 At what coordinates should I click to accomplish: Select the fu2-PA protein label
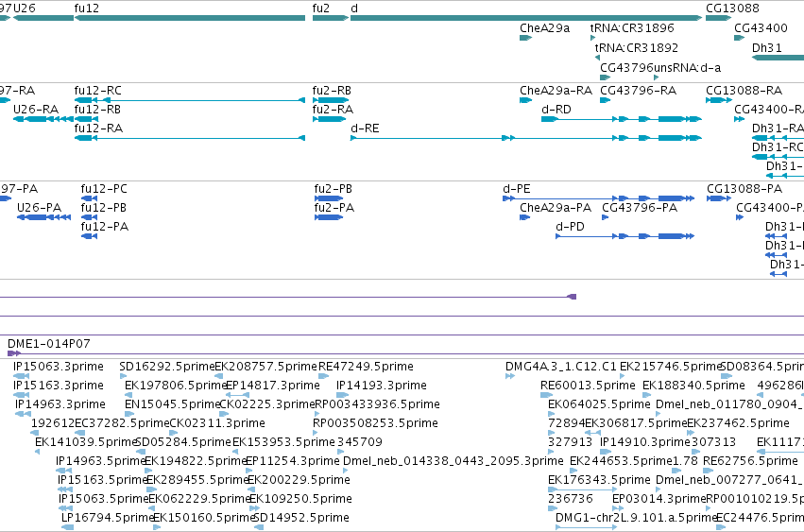334,208
